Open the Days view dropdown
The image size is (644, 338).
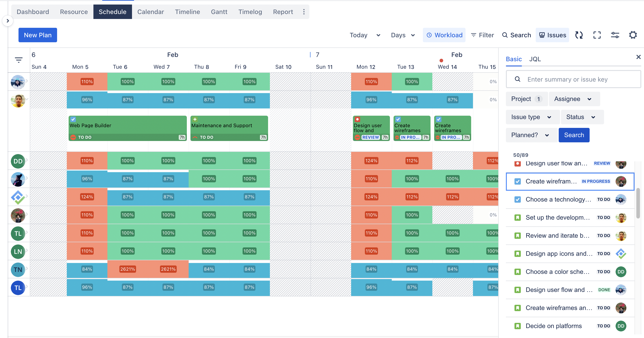coord(403,35)
